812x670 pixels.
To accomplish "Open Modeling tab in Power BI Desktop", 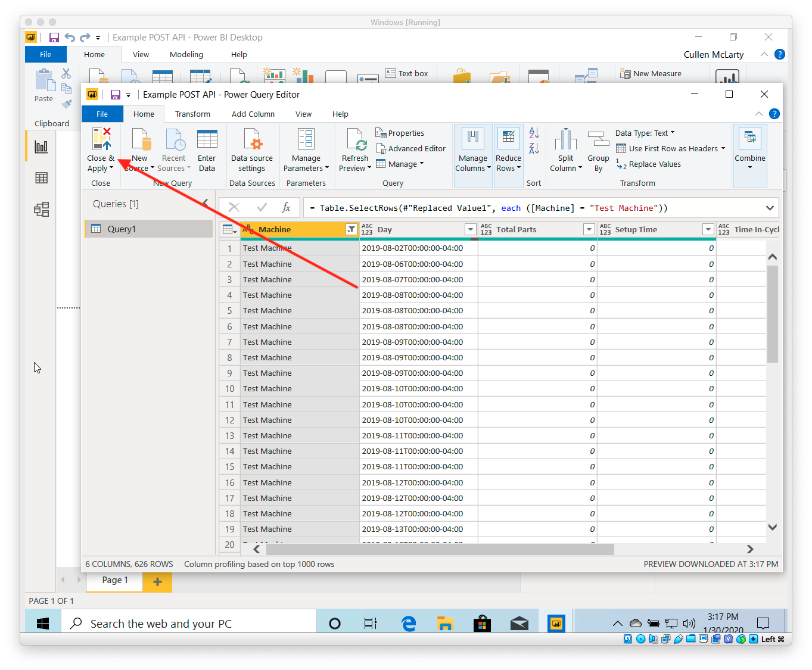I will pyautogui.click(x=186, y=54).
